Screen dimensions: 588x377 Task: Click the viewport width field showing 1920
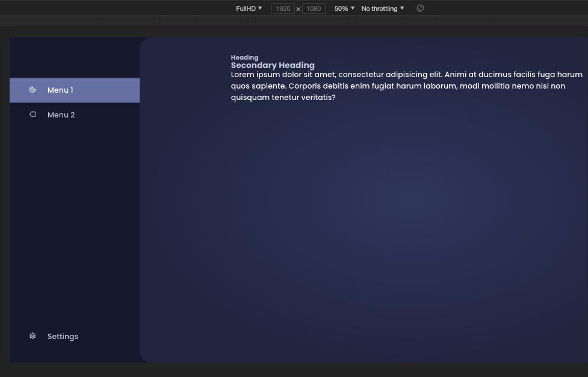(x=283, y=8)
